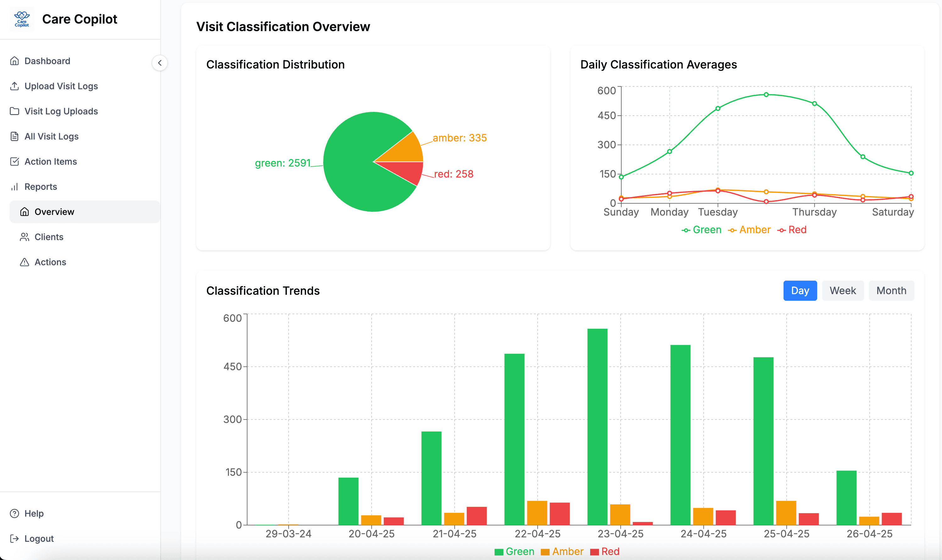Viewport: 942px width, 560px height.
Task: Click the Actions warning triangle icon
Action: 25,262
